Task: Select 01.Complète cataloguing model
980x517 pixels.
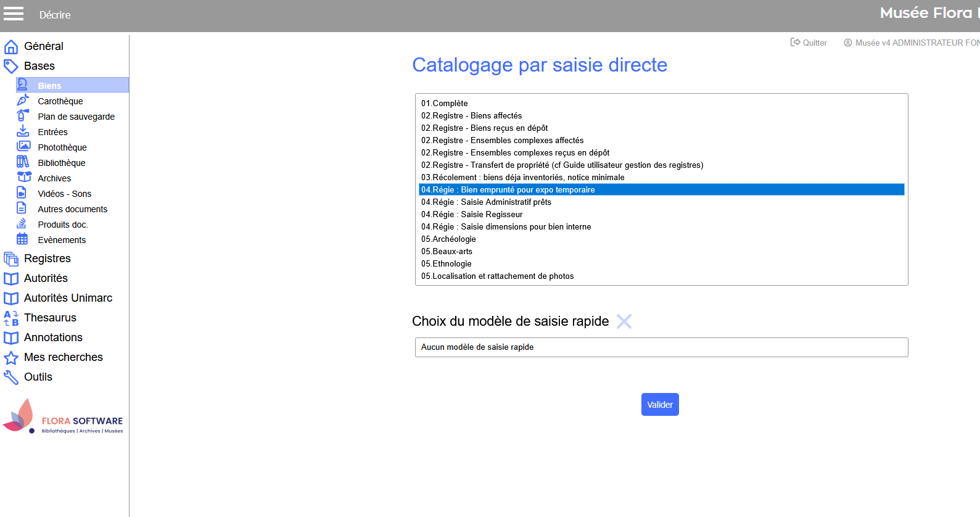Action: click(444, 103)
